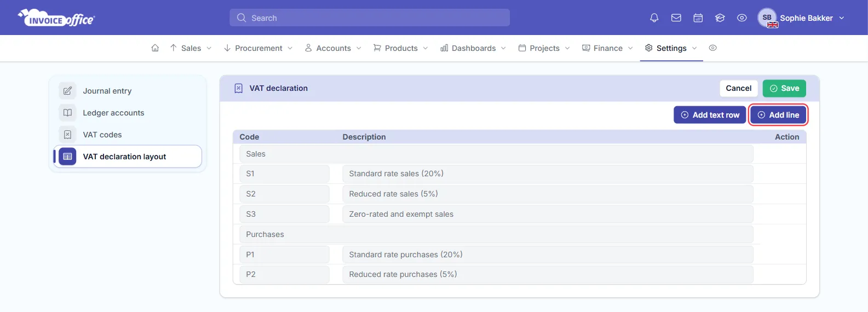Toggle the eye icon in top header
The height and width of the screenshot is (312, 868).
(x=741, y=18)
